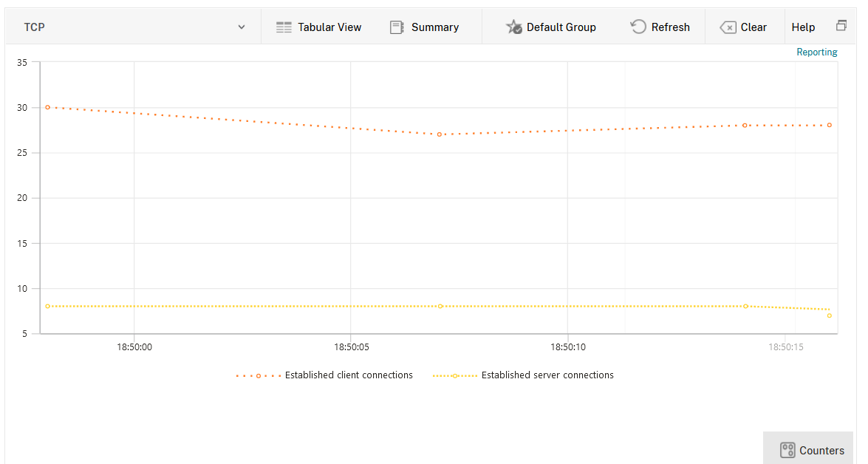
Task: Follow the Reporting link
Action: [816, 52]
